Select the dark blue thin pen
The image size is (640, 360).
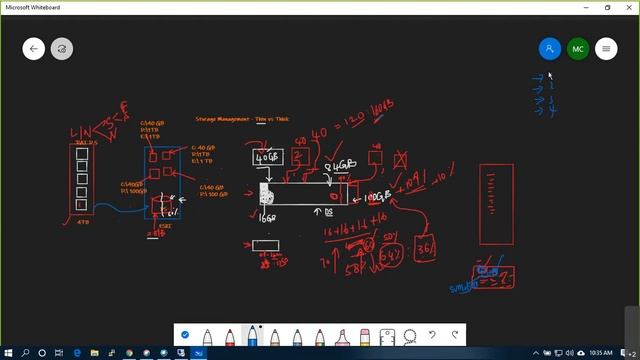click(x=297, y=337)
